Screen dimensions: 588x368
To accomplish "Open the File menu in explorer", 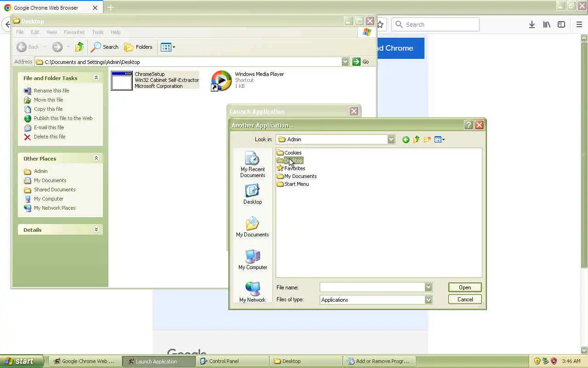I will click(20, 32).
